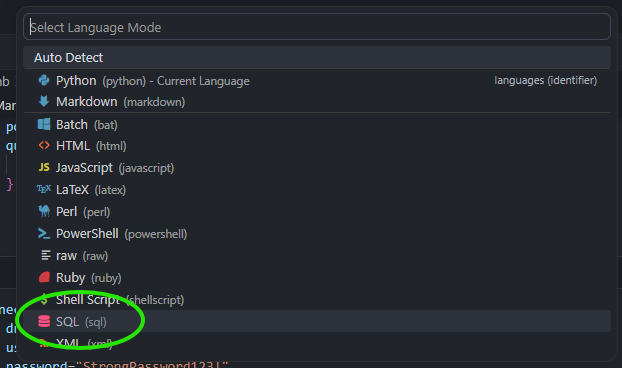
Task: Select raw (raw) language mode
Action: pos(317,256)
